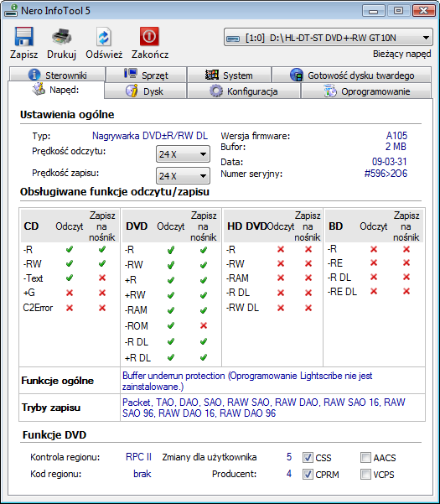This screenshot has height=504, width=440.
Task: Toggle the AACS checkbox
Action: [365, 457]
